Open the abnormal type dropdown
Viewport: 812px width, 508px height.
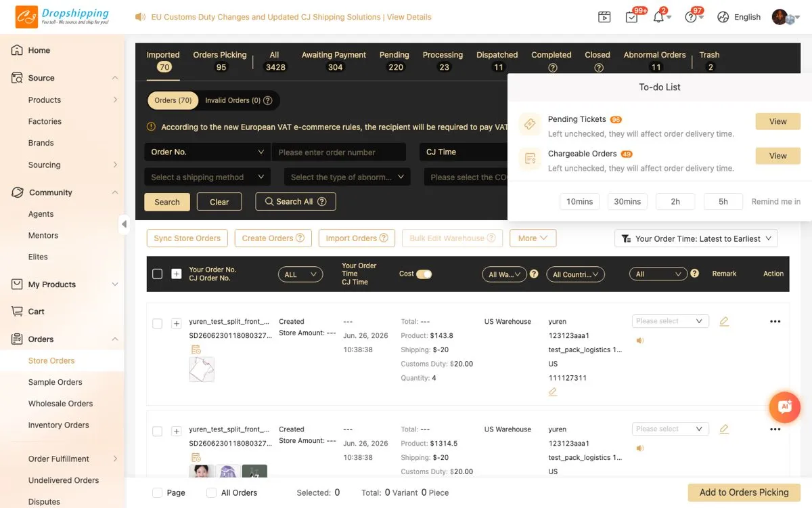pos(347,177)
